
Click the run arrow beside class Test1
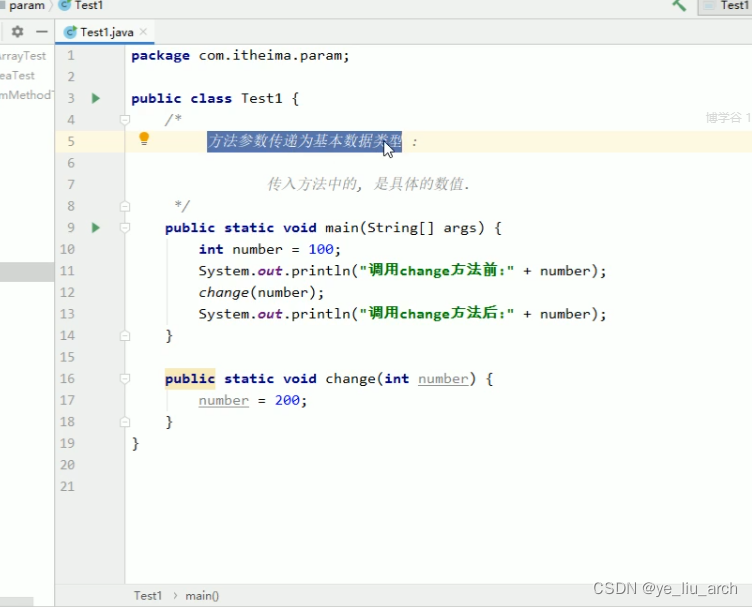coord(96,98)
